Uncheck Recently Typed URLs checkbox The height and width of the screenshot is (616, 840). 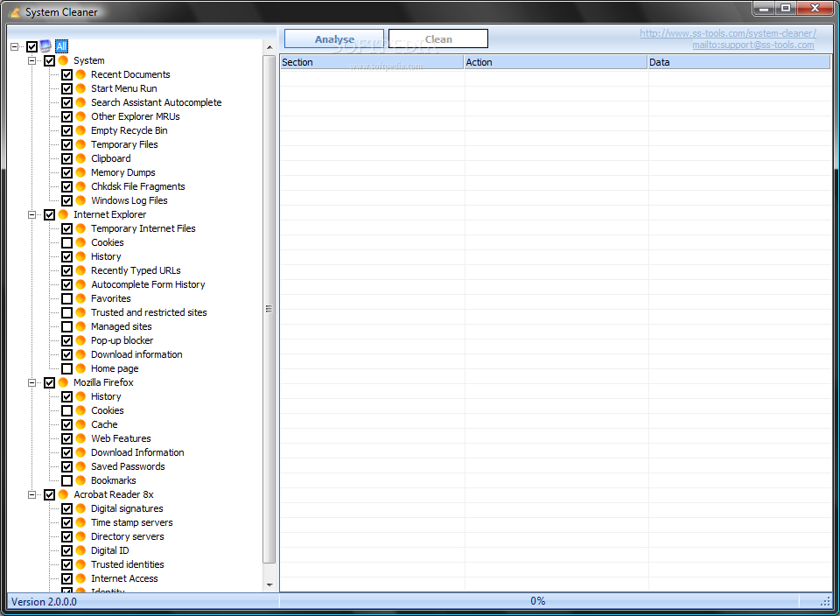[67, 270]
